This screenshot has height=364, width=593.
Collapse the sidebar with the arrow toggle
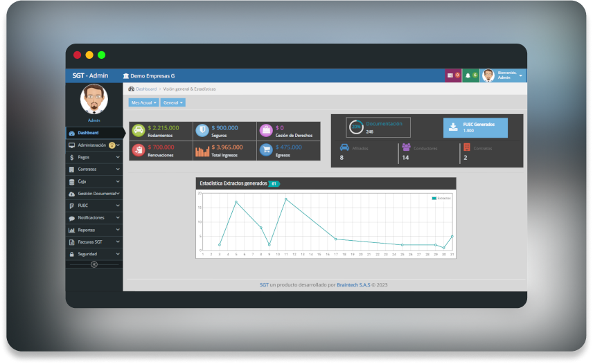pyautogui.click(x=94, y=264)
